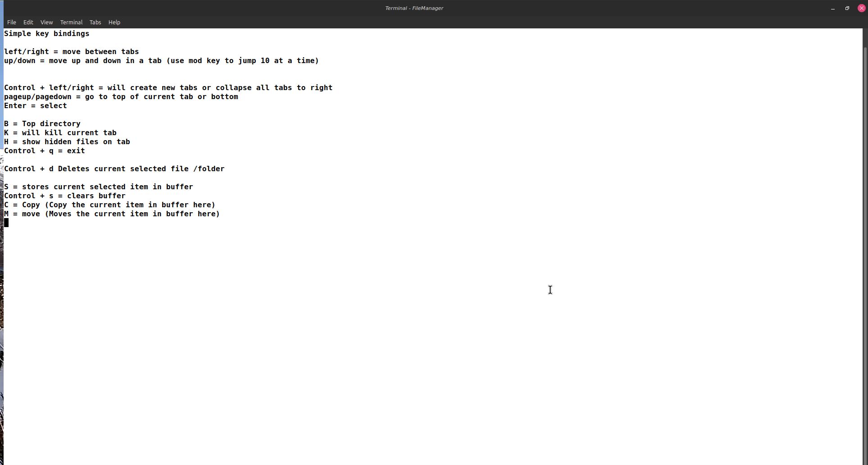
Task: Click the 'H = show hidden files on tab' line
Action: (x=67, y=142)
